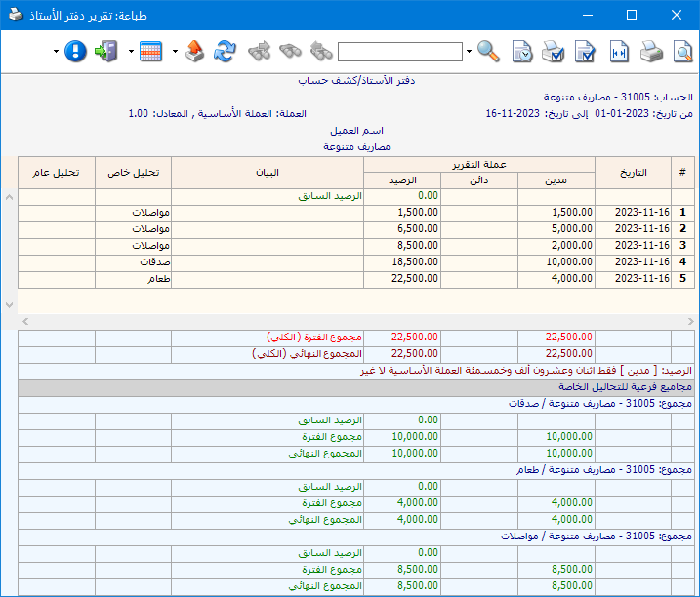The image size is (700, 597).
Task: Click the printer icon to print
Action: pyautogui.click(x=651, y=52)
